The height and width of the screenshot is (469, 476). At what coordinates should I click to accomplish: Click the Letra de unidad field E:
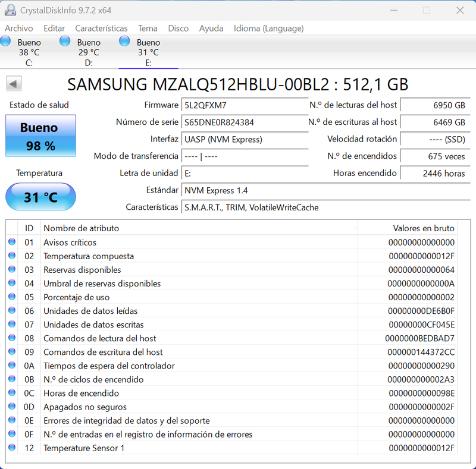(x=245, y=173)
